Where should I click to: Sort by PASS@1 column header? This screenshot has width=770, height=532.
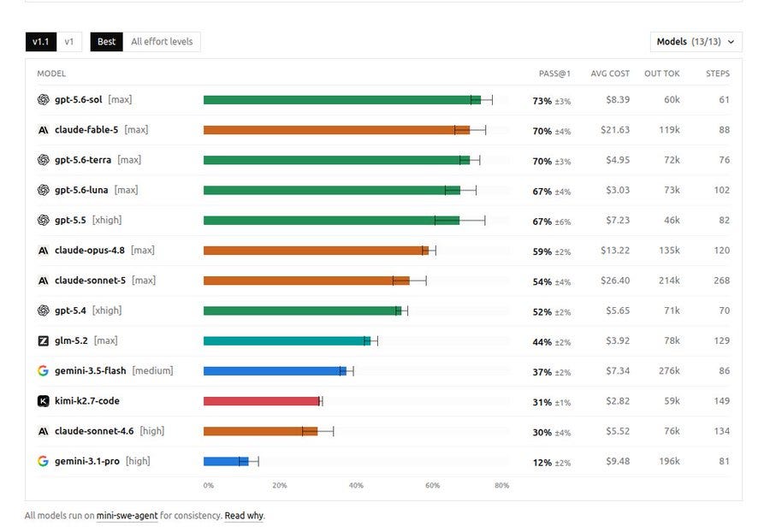[554, 74]
